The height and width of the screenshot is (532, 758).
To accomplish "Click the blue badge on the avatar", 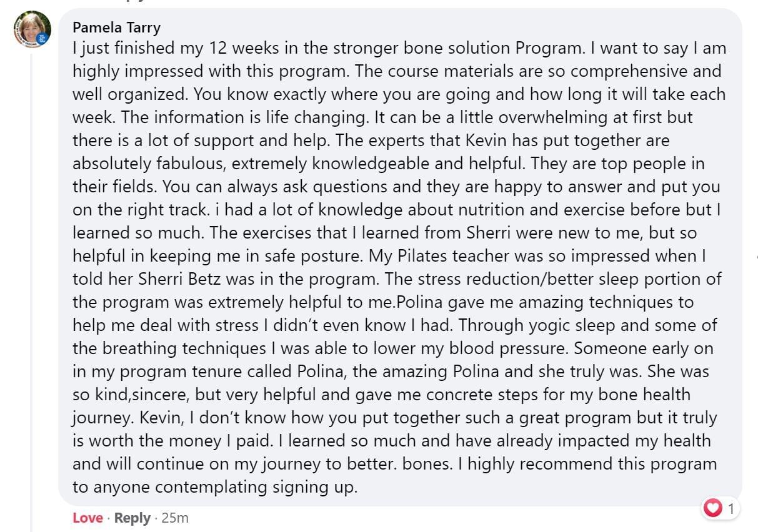I will [43, 38].
